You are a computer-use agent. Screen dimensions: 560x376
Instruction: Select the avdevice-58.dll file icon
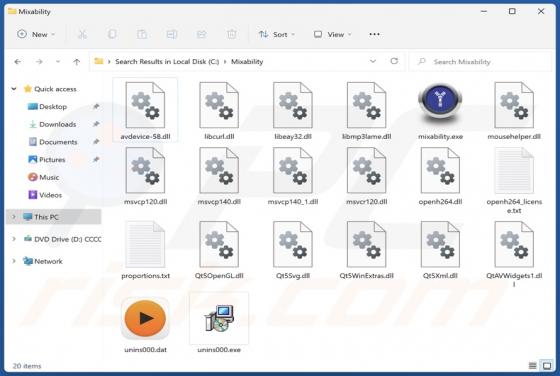[145, 105]
